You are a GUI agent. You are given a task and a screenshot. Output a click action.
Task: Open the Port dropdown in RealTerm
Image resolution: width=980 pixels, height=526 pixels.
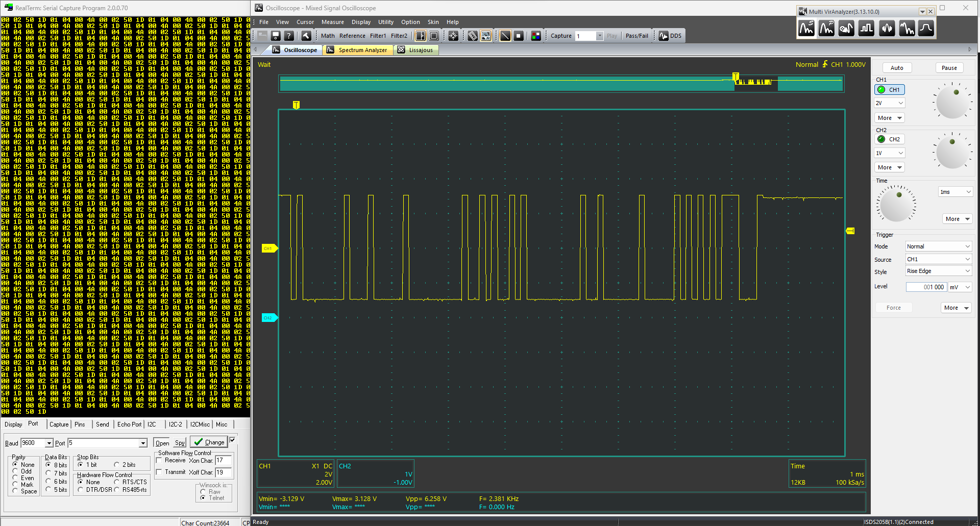coord(143,443)
